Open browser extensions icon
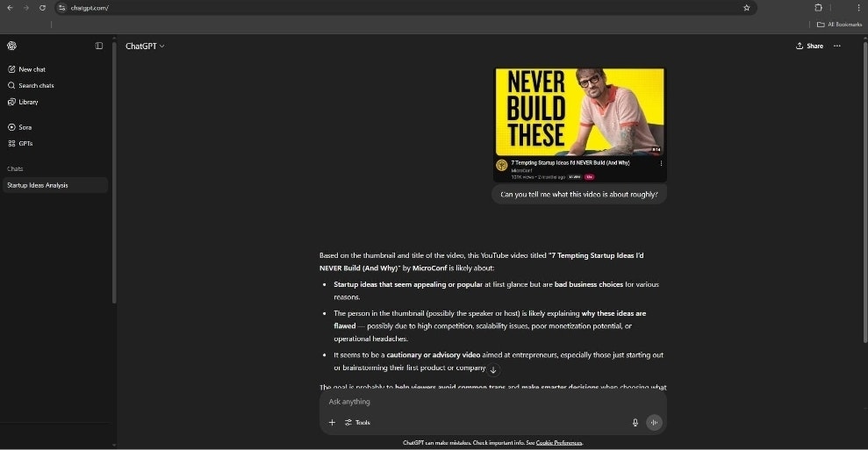This screenshot has width=868, height=450. click(x=818, y=8)
